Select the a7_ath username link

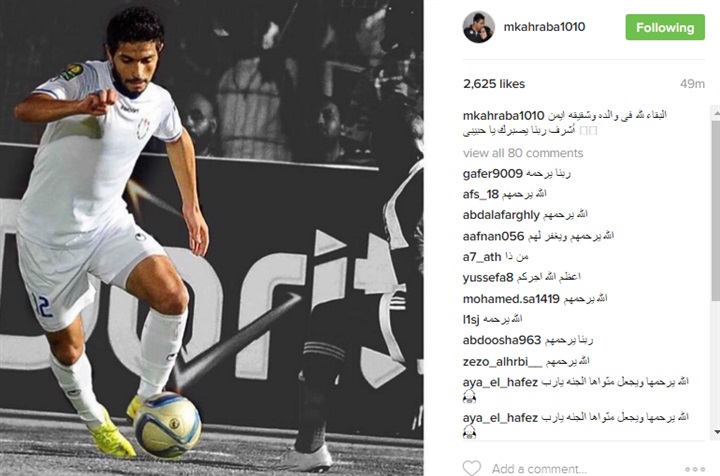482,257
